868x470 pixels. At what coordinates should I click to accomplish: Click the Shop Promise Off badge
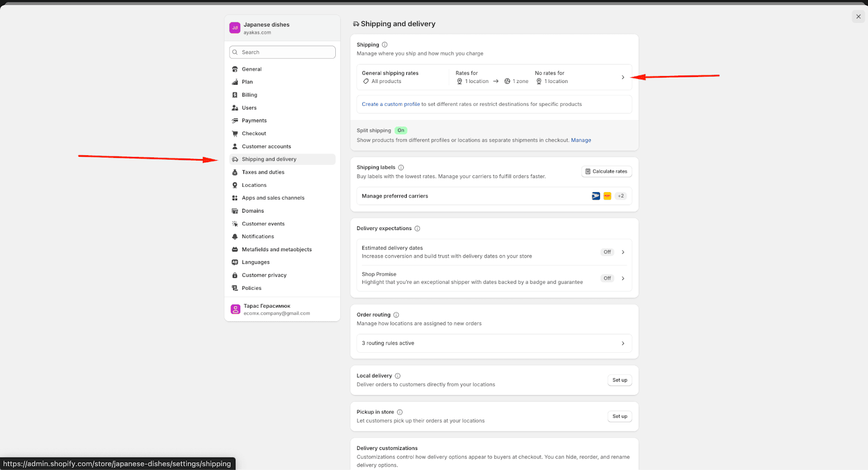coord(607,278)
